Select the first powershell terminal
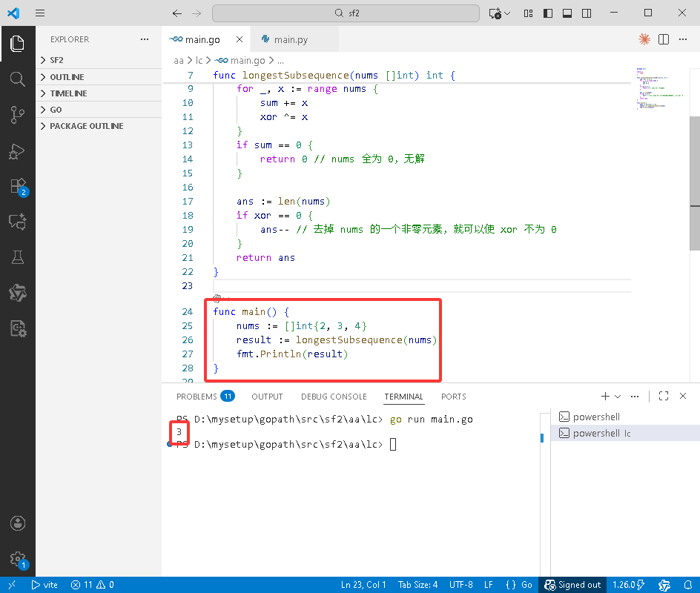This screenshot has width=700, height=593. pyautogui.click(x=625, y=417)
